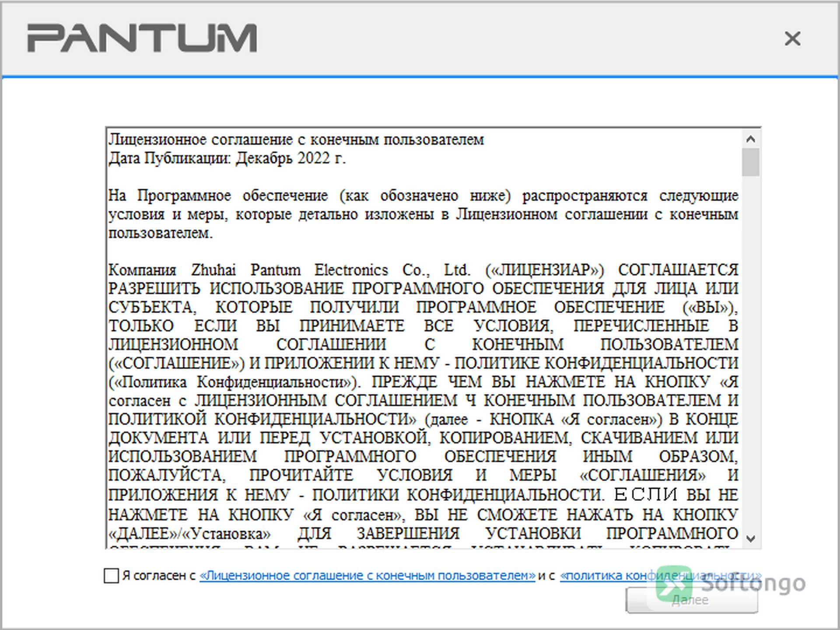Click the text "Zhuhai Pantum Electronics Co., Ltd."

331,270
